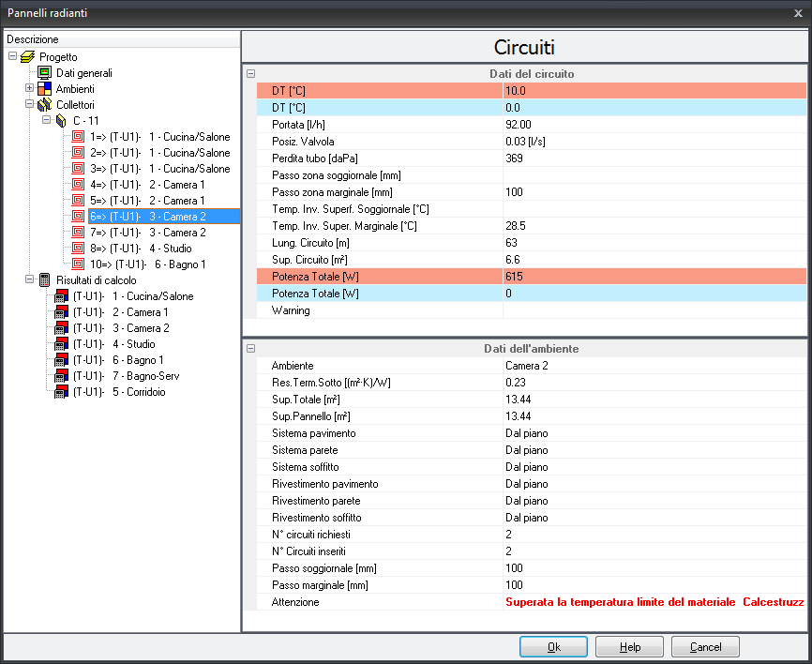Click result icon beside 5 - Corridoio
The height and width of the screenshot is (664, 812).
pyautogui.click(x=62, y=392)
